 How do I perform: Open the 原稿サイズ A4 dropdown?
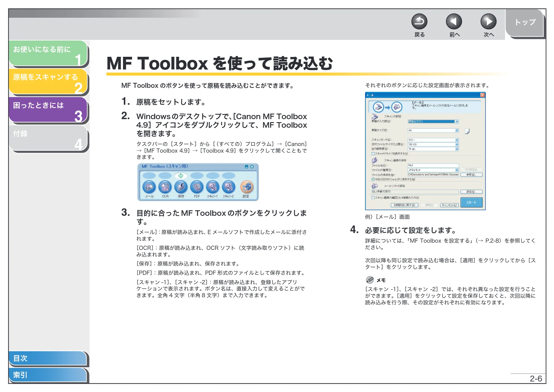433,130
